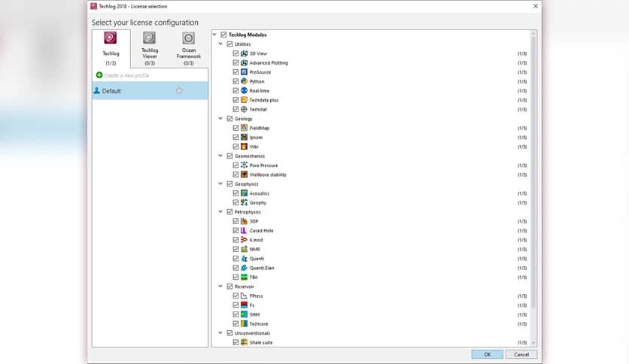Collapse the Geology group
Screen dimensions: 629x364
coord(220,118)
